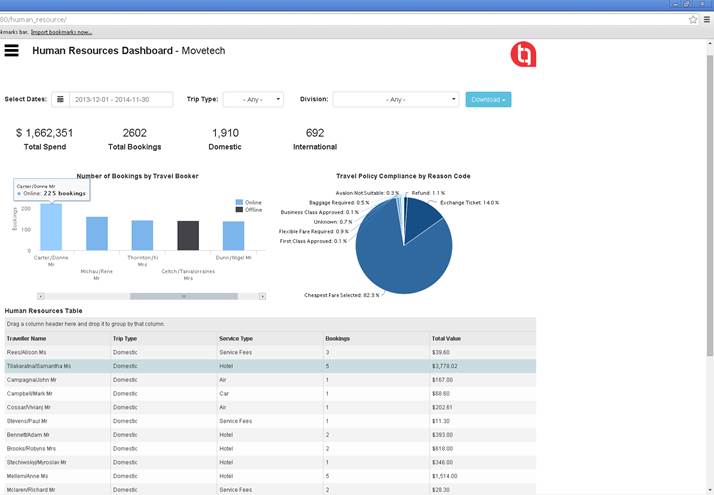The image size is (714, 495).
Task: Open the Division dropdown
Action: point(395,99)
